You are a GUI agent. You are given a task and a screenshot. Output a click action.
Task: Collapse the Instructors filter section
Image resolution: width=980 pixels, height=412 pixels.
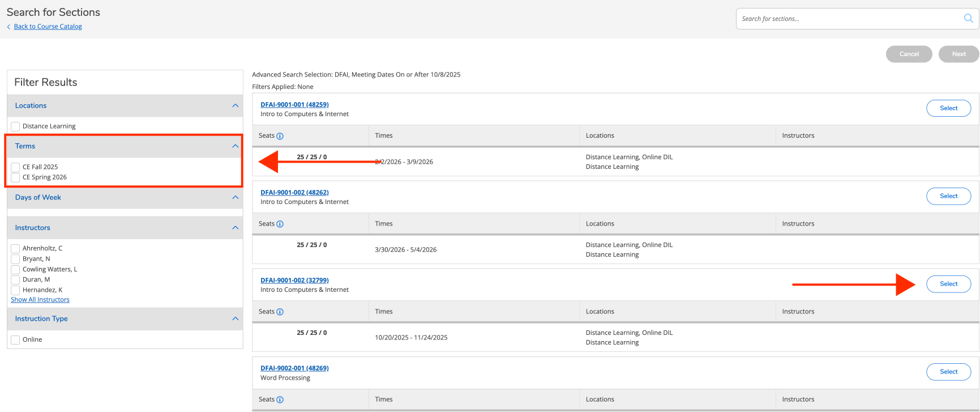[236, 228]
